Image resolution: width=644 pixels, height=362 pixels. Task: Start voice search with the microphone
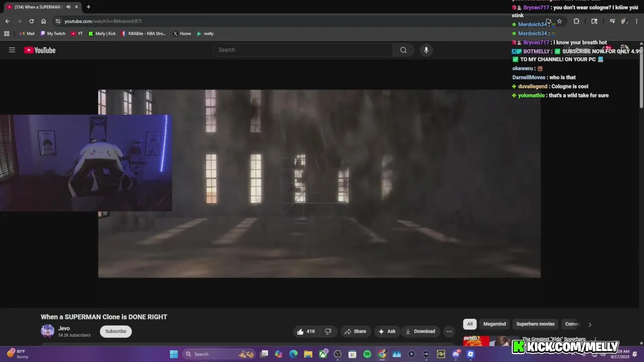[426, 50]
